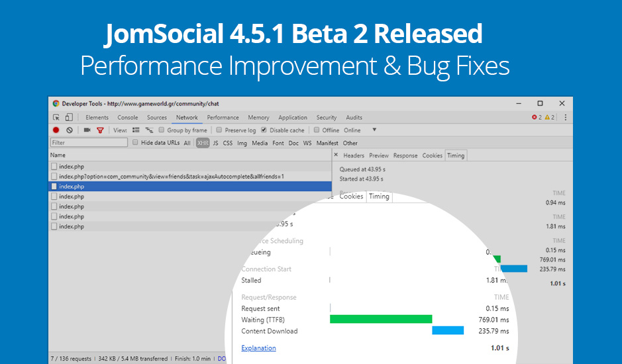Filter requests by Font type

click(x=278, y=143)
